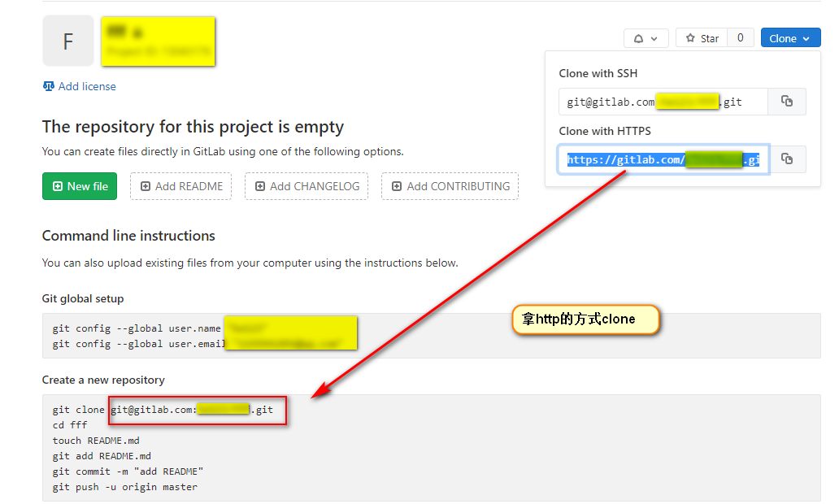
Task: Select the Clone with SSH URL field
Action: pos(663,102)
